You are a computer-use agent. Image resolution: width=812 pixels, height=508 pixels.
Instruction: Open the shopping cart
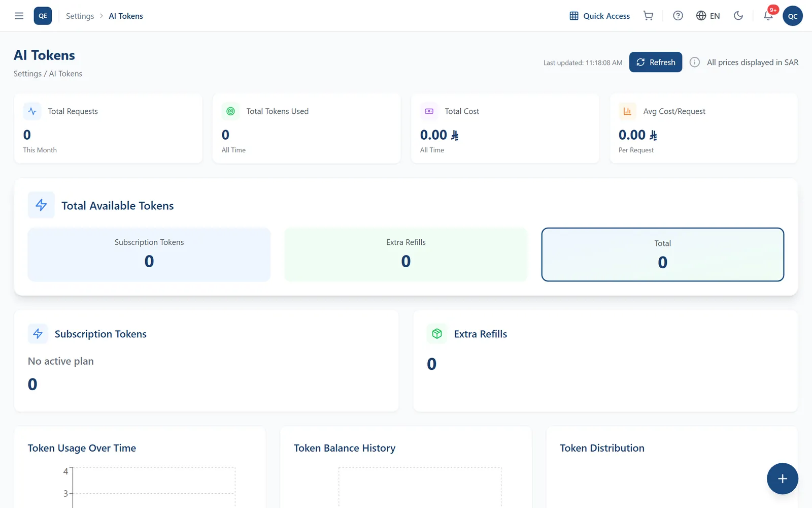pyautogui.click(x=648, y=16)
